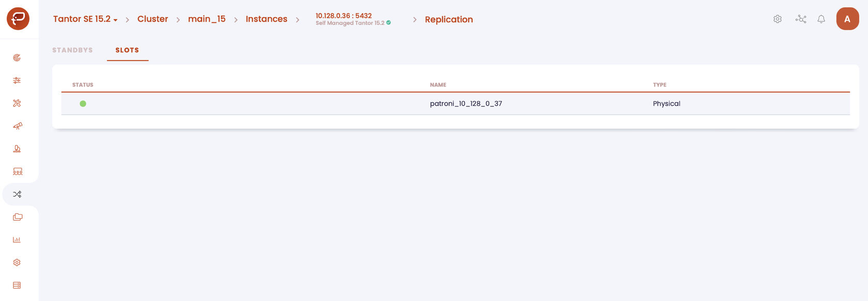868x301 pixels.
Task: Open the users group sidebar icon
Action: coord(18,171)
